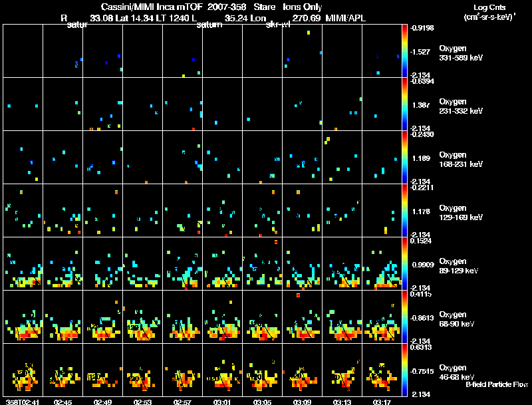Select the Oxygen 231-332 keV panel at 02:49
Image resolution: width=532 pixels, height=405 pixels.
[103, 104]
